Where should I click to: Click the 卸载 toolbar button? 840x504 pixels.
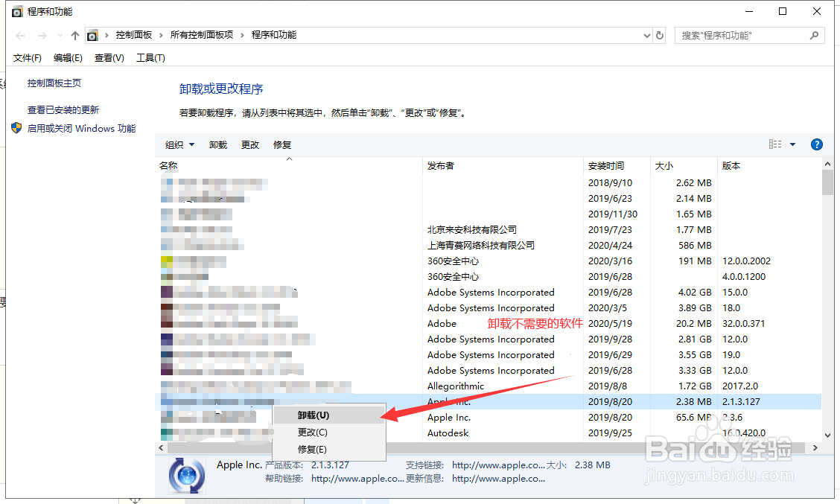coord(217,144)
